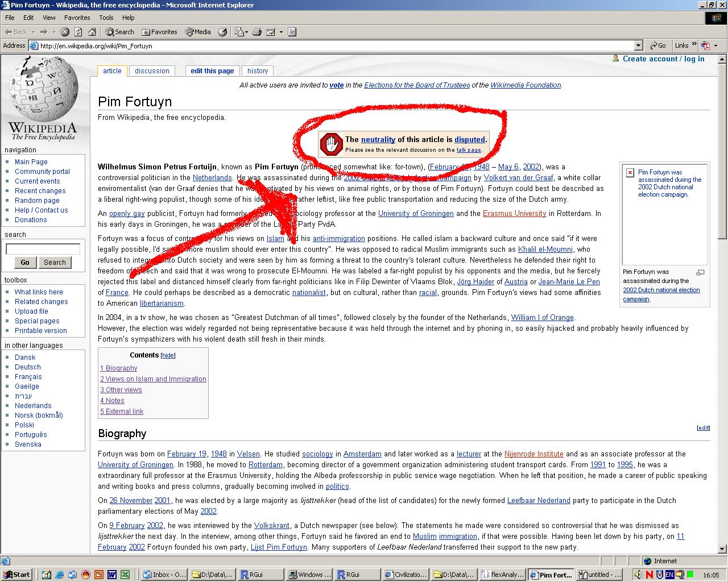Open the View menu
Screen dimensions: 728x582
[x=49, y=18]
